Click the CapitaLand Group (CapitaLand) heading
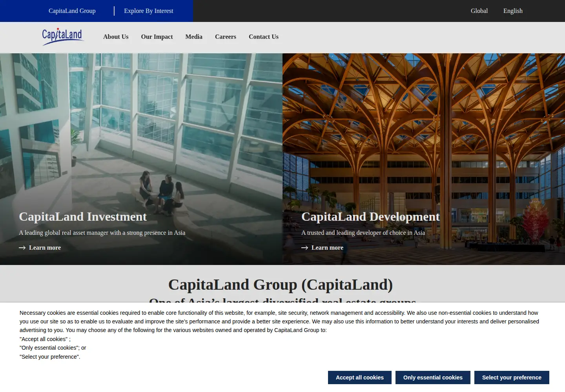The width and height of the screenshot is (565, 392). coord(281,285)
